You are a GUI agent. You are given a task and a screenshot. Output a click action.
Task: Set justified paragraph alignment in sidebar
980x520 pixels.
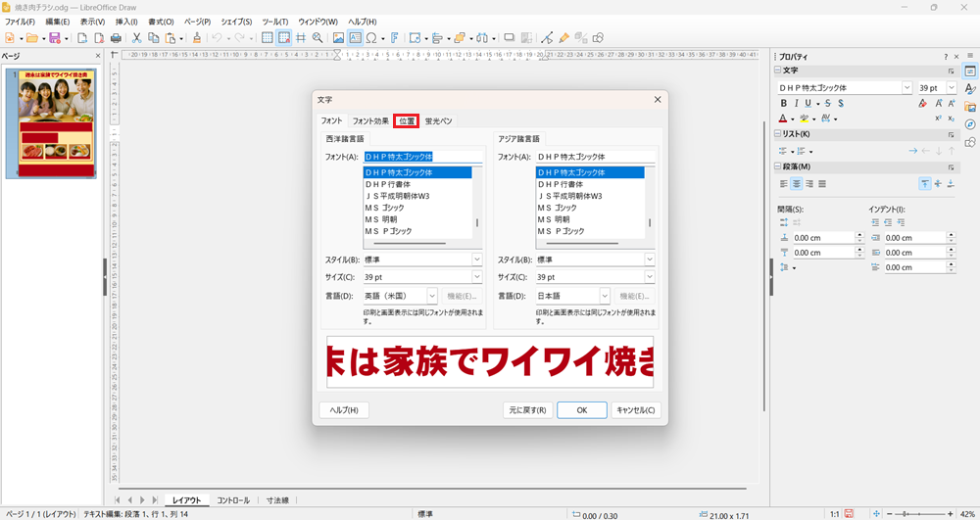pos(822,183)
